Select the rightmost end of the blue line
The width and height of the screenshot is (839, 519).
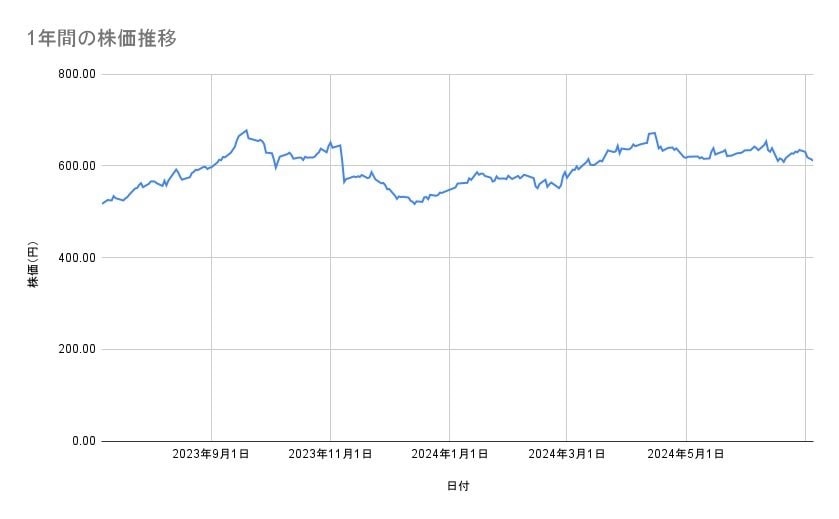812,160
